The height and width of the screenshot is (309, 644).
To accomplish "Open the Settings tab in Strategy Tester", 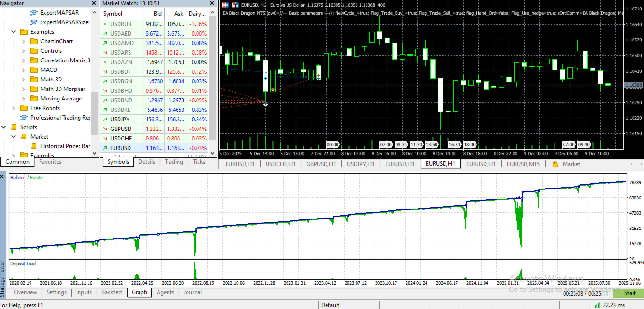I will pyautogui.click(x=57, y=292).
